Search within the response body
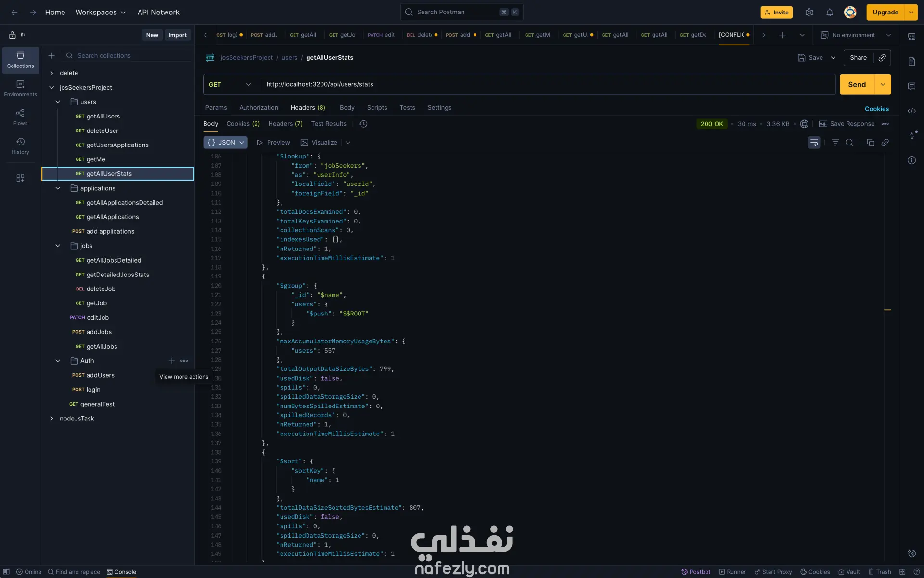 pyautogui.click(x=849, y=143)
